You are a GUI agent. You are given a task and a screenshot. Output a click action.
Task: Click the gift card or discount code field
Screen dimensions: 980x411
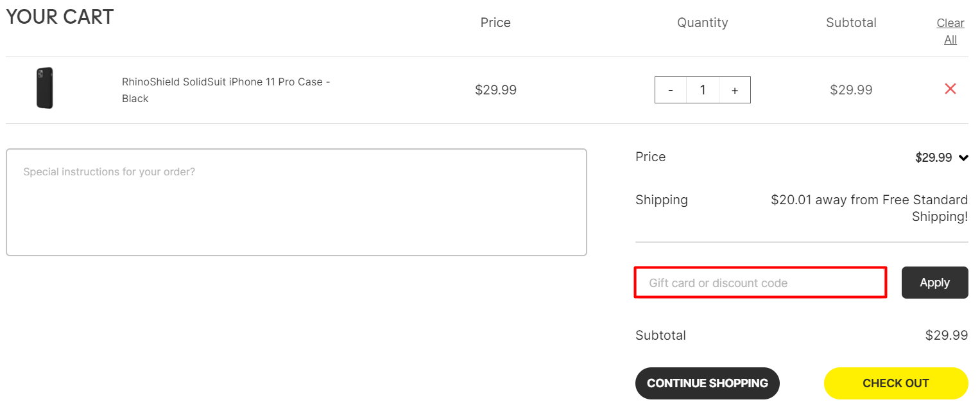tap(761, 283)
